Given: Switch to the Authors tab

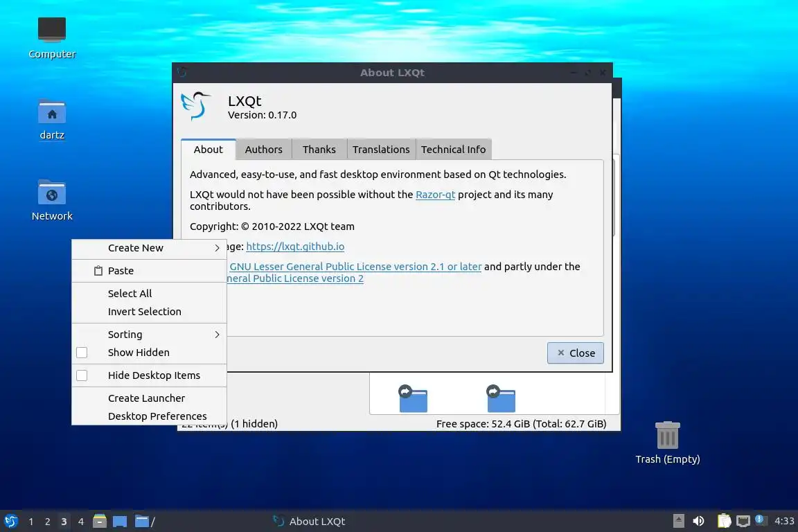Looking at the screenshot, I should (x=264, y=149).
